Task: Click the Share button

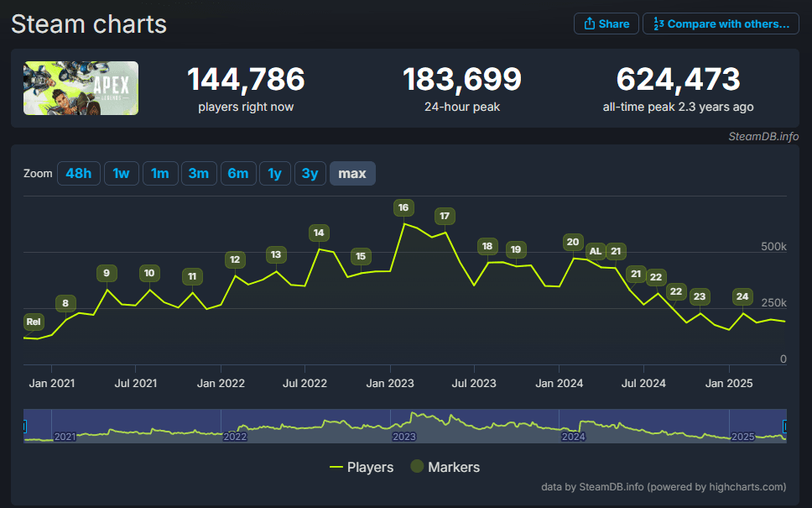Action: pyautogui.click(x=606, y=24)
